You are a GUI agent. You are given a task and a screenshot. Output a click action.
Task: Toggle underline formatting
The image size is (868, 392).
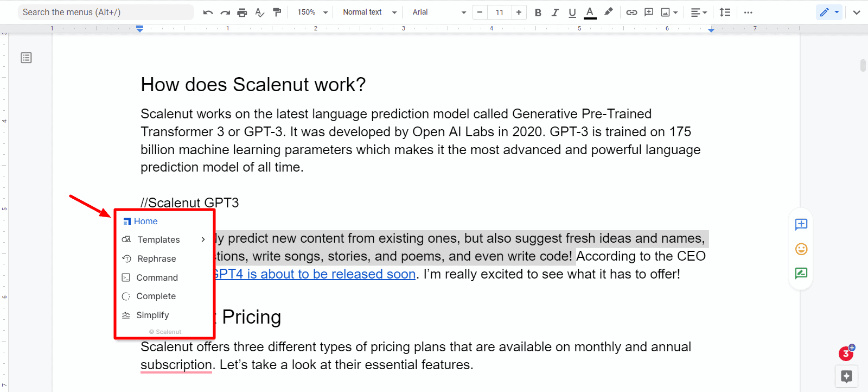point(572,12)
